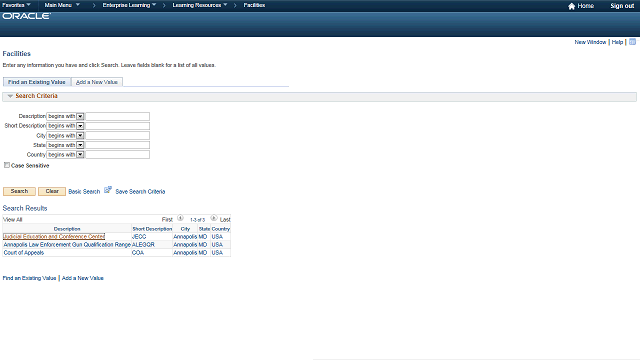
Task: Collapse the Search Criteria section
Action: coord(10,96)
